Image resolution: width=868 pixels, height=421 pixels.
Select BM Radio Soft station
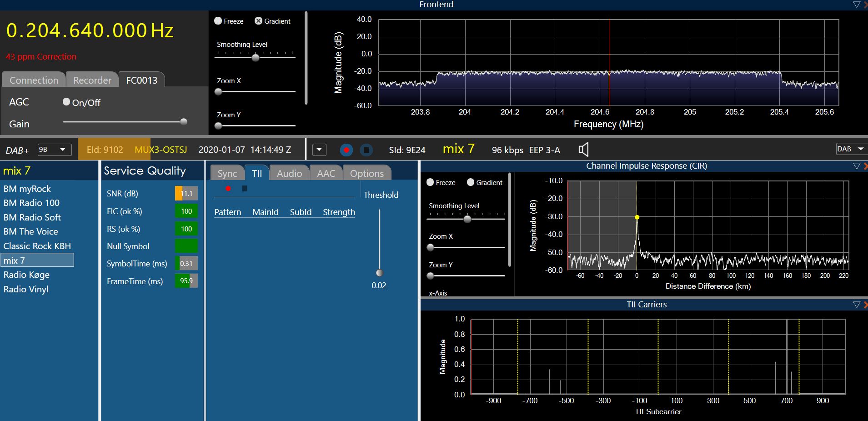coord(32,217)
